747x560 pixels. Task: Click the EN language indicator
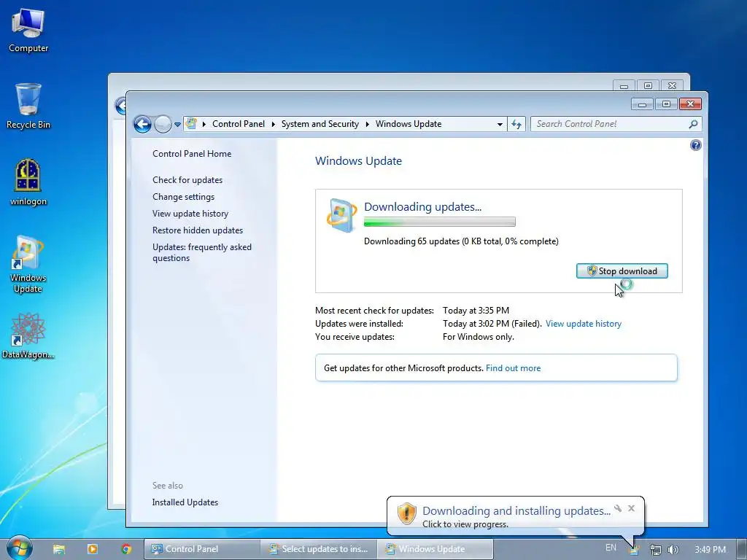point(611,548)
